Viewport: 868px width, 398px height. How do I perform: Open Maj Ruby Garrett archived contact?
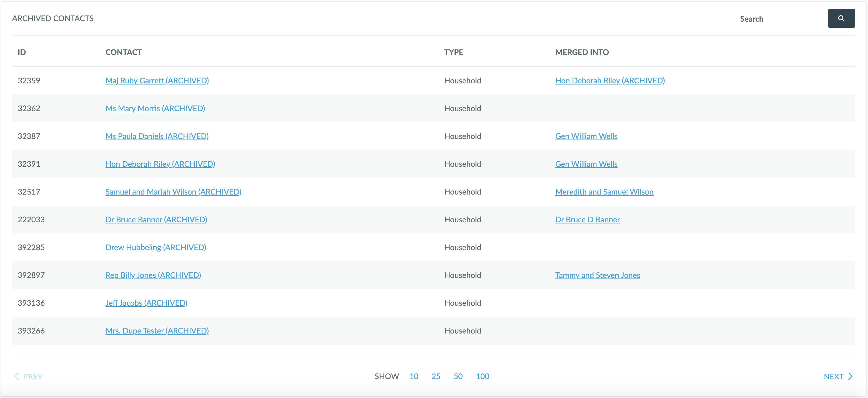coord(157,81)
